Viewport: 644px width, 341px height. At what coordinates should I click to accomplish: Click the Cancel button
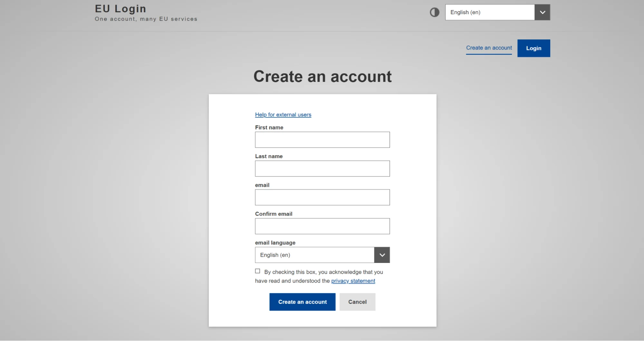click(x=357, y=302)
